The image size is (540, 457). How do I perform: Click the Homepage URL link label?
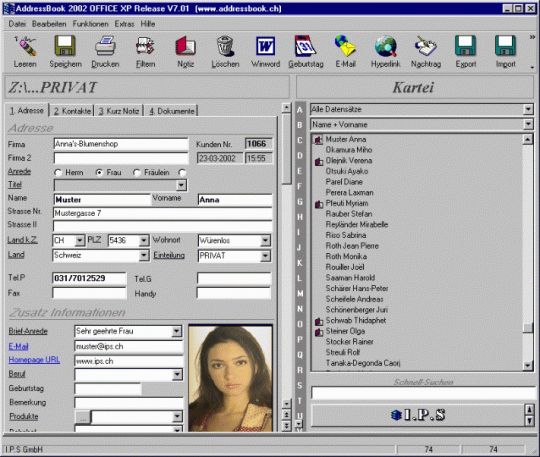pos(34,360)
